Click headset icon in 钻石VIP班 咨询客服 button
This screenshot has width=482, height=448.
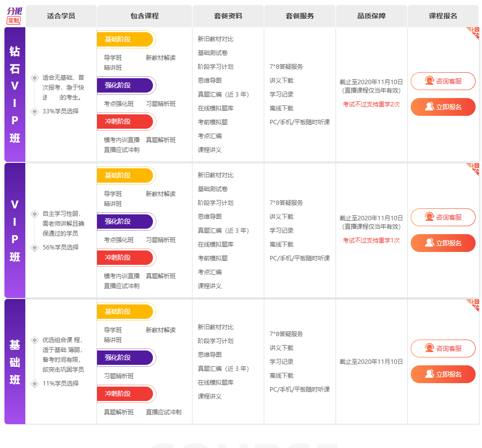(429, 81)
